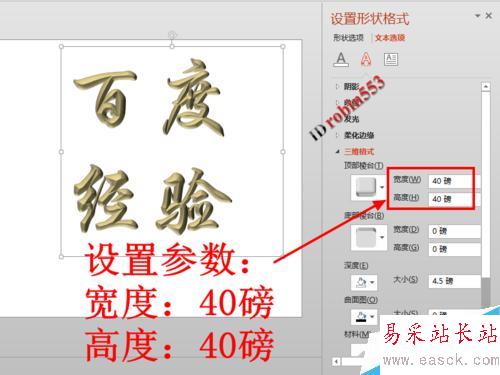Click horizontal scrollbar left arrow in panel
This screenshot has height=375, width=500.
336,362
